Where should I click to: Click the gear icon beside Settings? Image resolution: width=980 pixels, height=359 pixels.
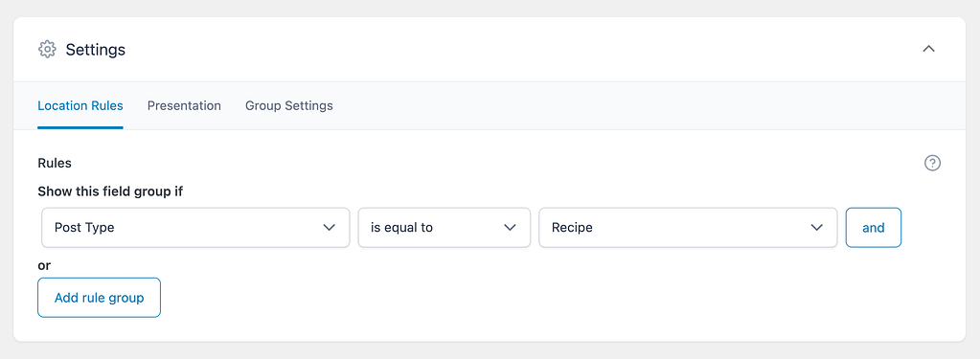pos(47,50)
